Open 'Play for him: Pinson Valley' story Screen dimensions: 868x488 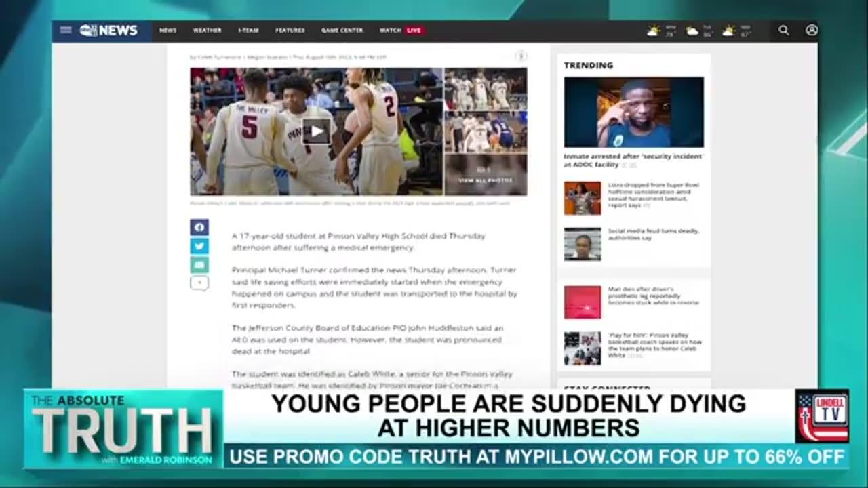654,345
